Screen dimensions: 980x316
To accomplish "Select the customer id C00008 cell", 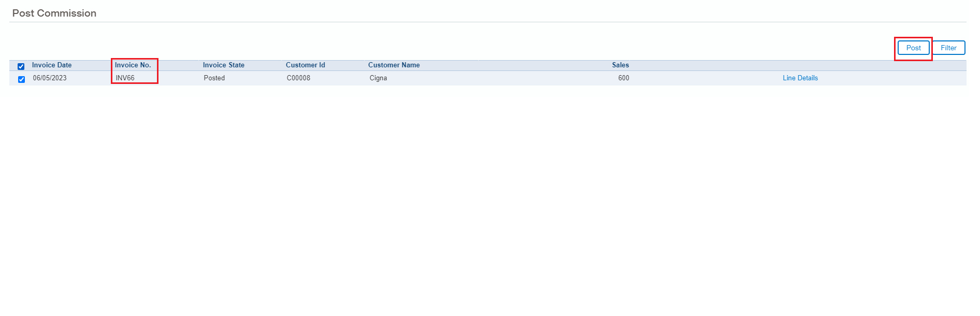I will coord(298,78).
